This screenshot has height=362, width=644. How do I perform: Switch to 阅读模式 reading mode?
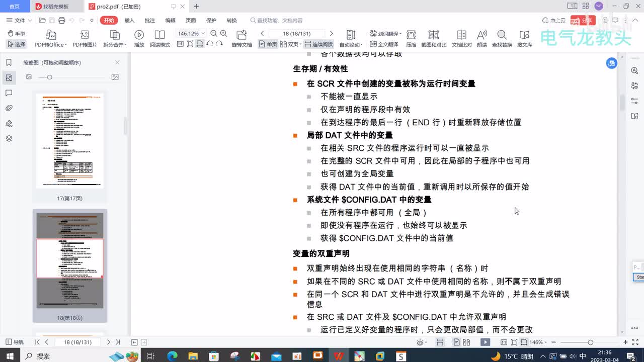coord(159,39)
